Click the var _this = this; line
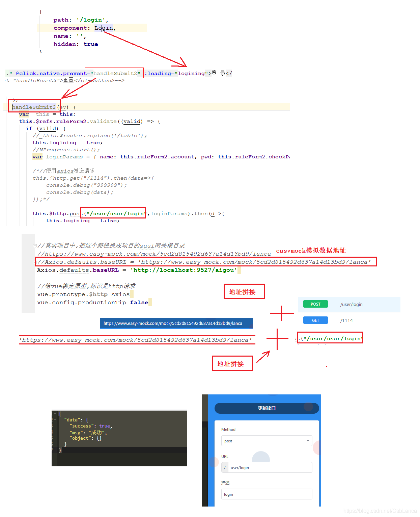Viewport: 420px width, 517px height. coord(47,114)
